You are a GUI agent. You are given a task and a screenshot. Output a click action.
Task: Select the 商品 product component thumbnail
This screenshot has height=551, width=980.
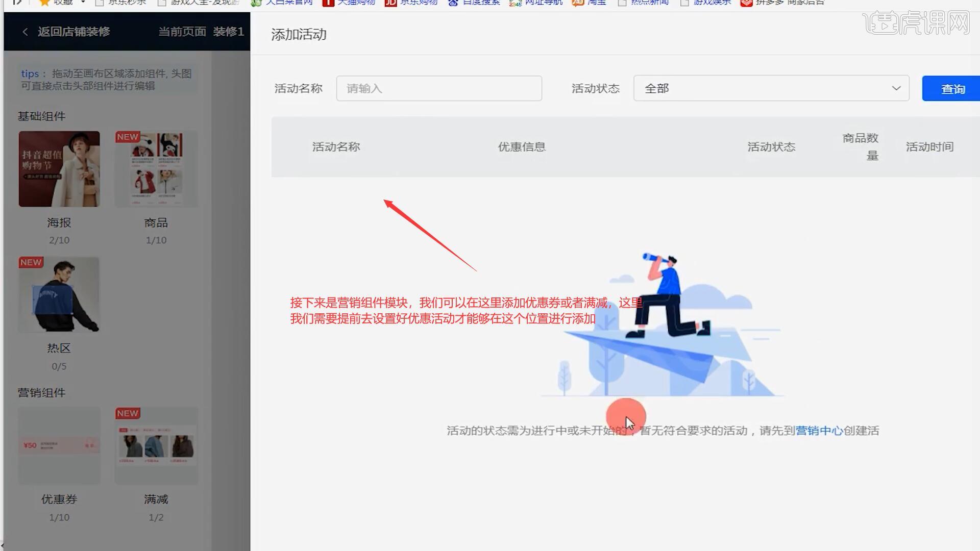[156, 169]
